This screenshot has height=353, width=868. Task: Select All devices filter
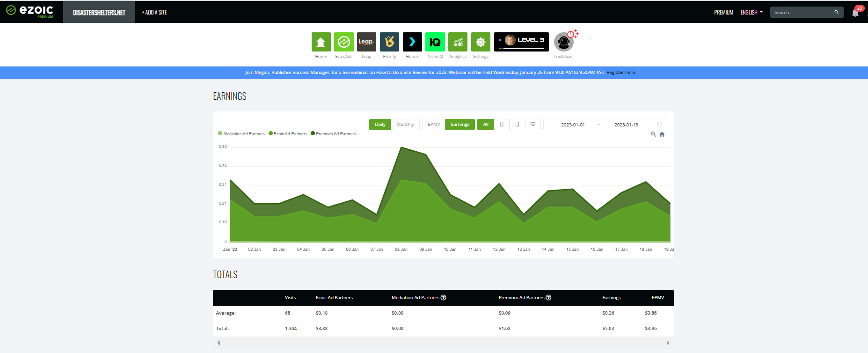tap(486, 125)
